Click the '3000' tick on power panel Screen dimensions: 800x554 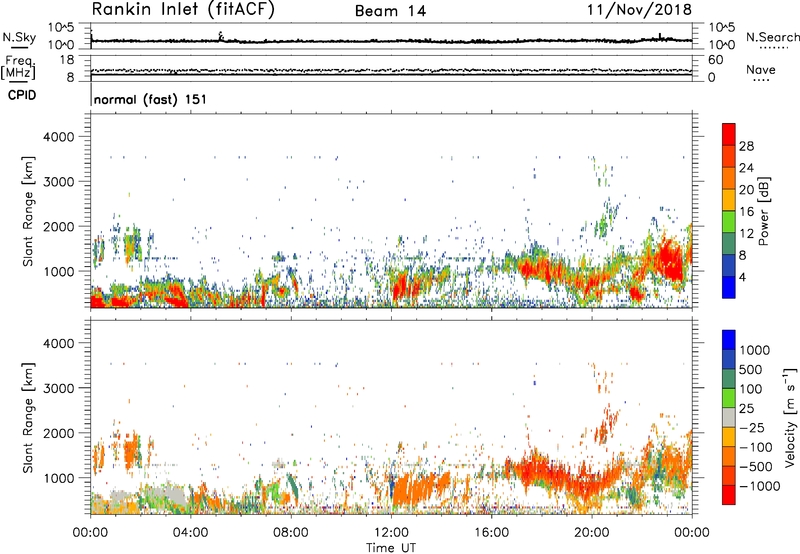click(x=58, y=182)
